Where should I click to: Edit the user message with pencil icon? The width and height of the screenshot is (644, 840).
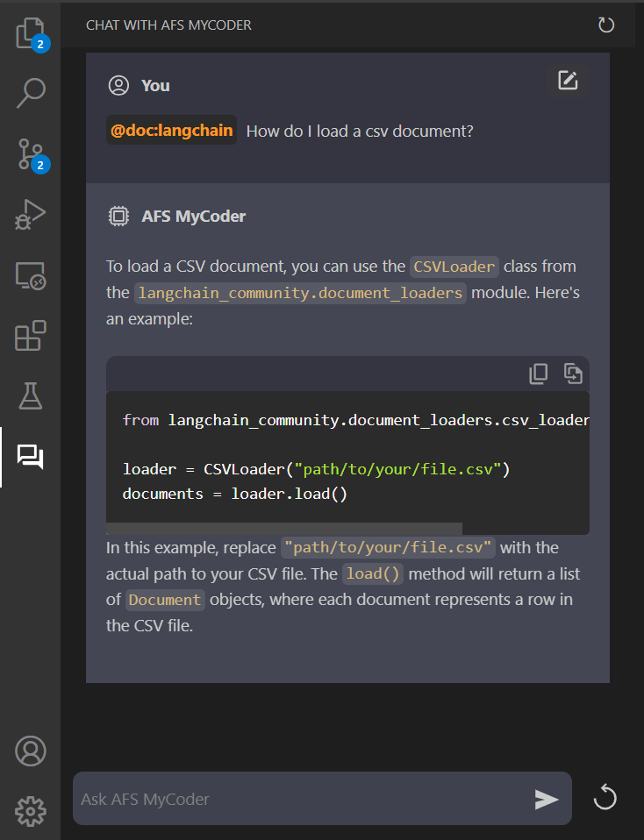pos(568,81)
